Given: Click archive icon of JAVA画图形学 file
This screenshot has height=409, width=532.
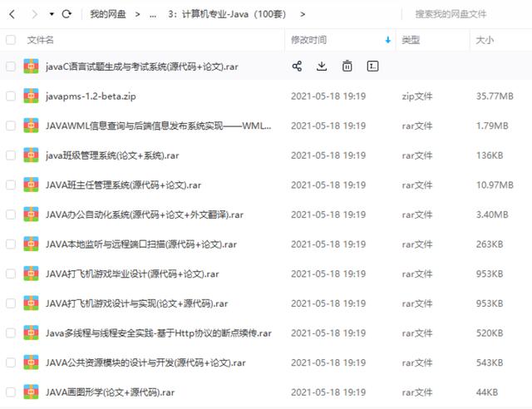Looking at the screenshot, I should pos(31,392).
